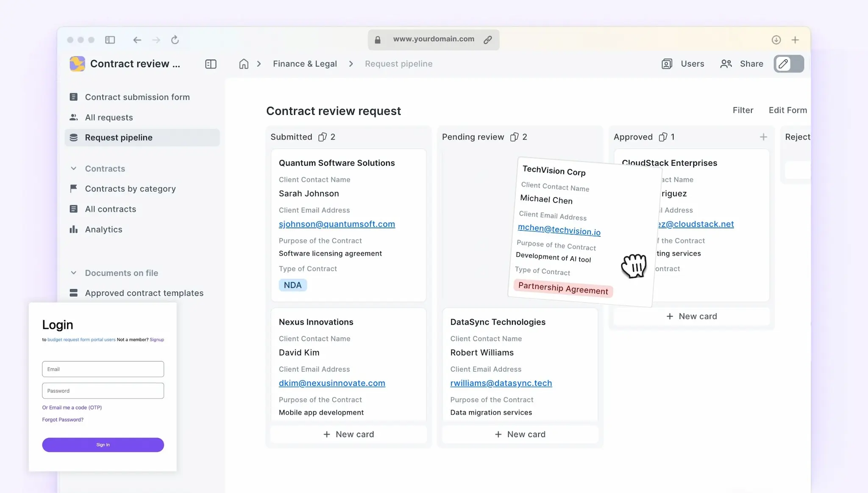Click the NDA tag
The height and width of the screenshot is (493, 868).
(292, 285)
